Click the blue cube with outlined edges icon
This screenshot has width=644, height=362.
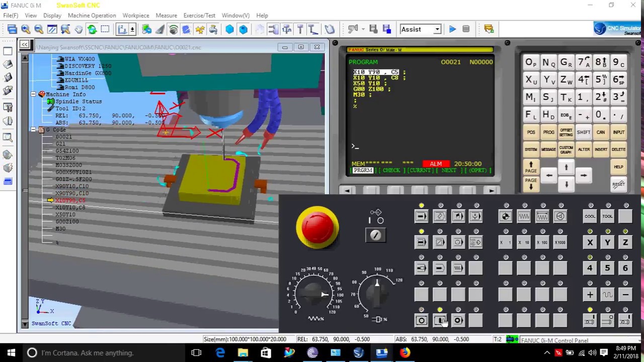[x=243, y=29]
